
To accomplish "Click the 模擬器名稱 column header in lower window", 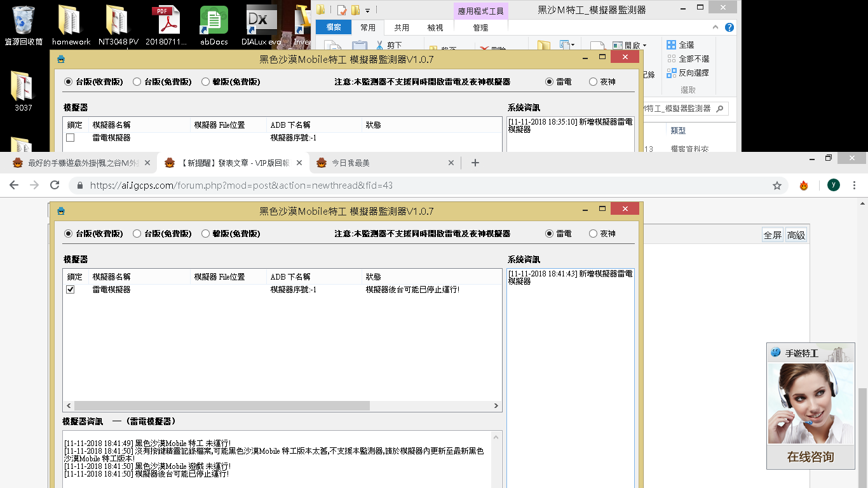I will 140,277.
